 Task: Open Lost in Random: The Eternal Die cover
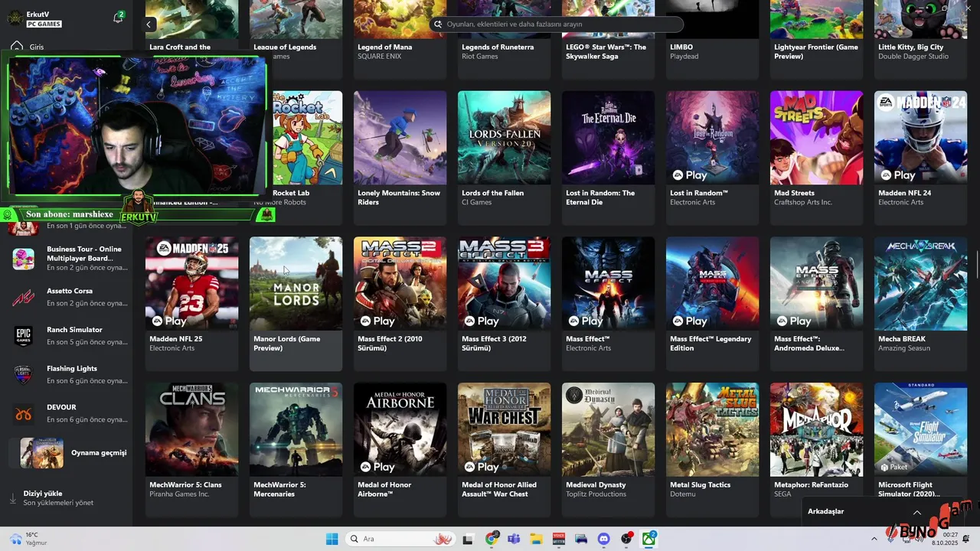pos(608,138)
